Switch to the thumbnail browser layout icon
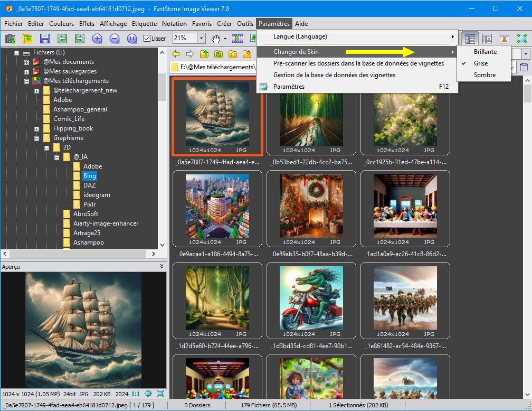532x411 pixels. (x=470, y=39)
